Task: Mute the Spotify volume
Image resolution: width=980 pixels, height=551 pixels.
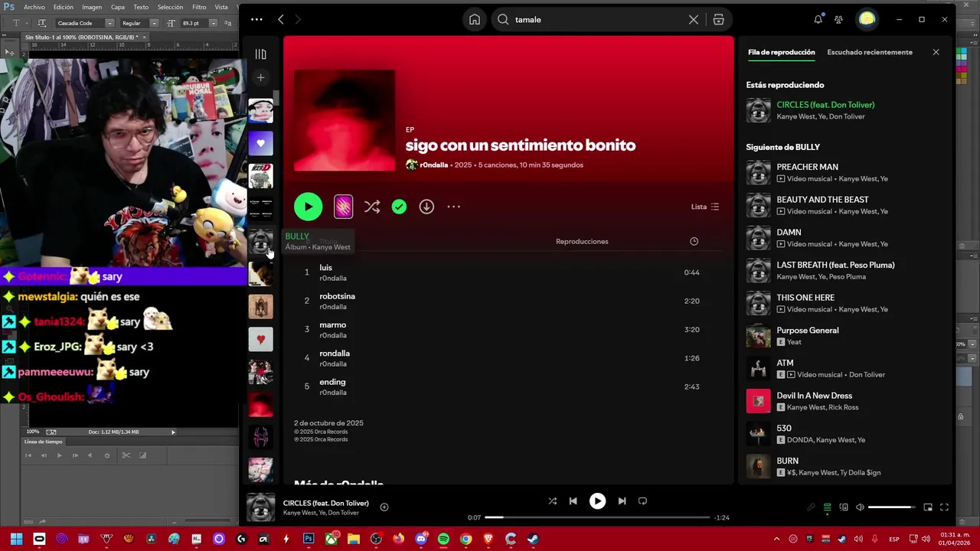Action: click(x=860, y=507)
